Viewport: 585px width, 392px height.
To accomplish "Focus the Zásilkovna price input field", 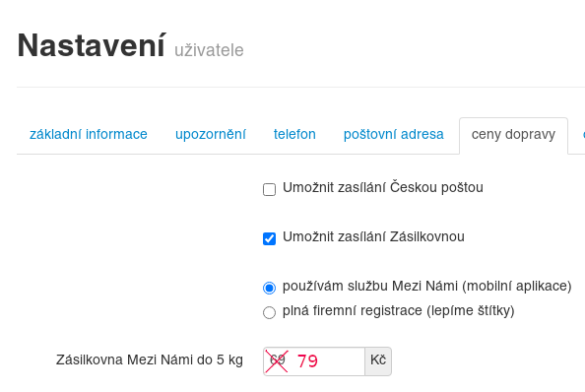I will (x=314, y=361).
